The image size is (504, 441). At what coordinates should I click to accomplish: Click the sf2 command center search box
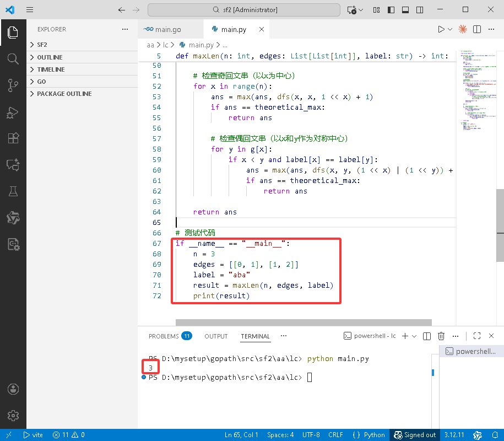click(244, 10)
